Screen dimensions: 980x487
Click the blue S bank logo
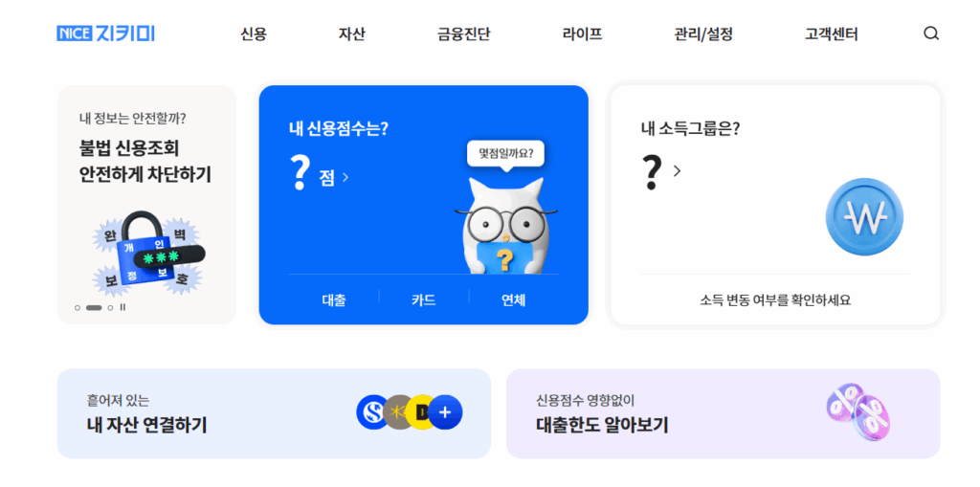pyautogui.click(x=373, y=412)
